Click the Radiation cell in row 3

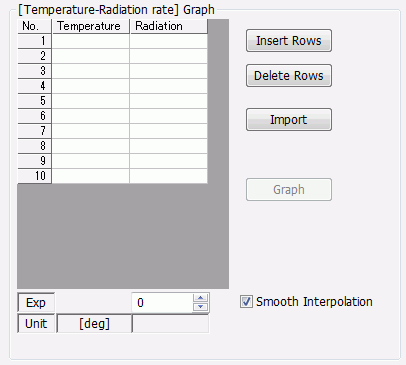169,71
